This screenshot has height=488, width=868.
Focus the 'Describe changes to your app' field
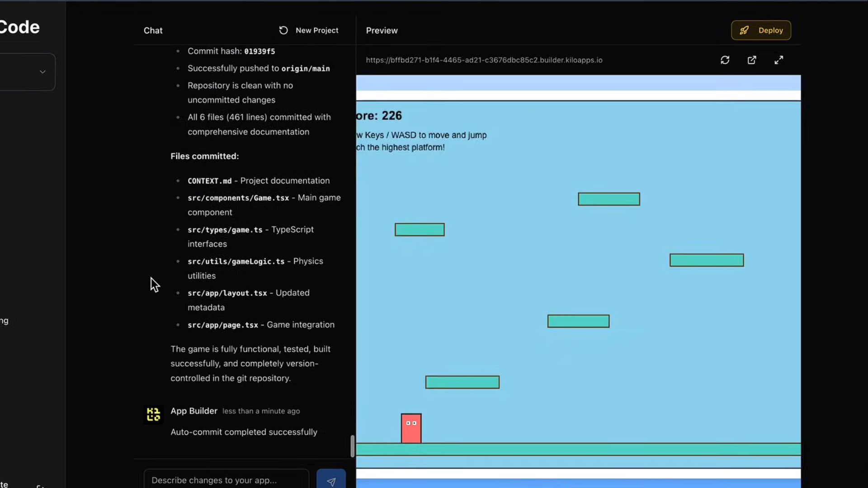(226, 480)
